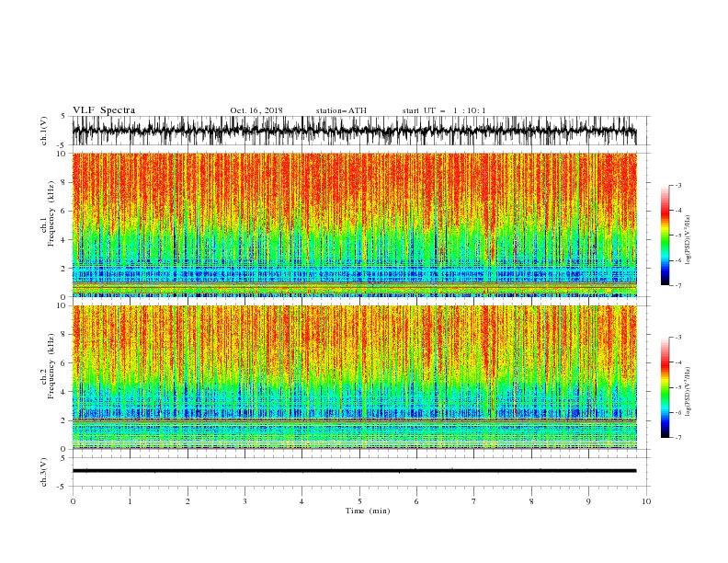This screenshot has height=563, width=728.
Task: Click the "3" label on the time axis
Action: click(245, 501)
